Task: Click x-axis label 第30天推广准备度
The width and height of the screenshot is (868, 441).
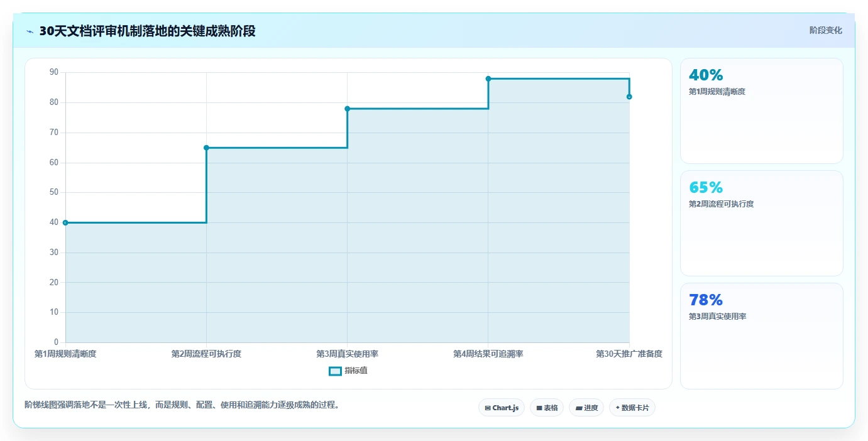Action: (x=629, y=354)
